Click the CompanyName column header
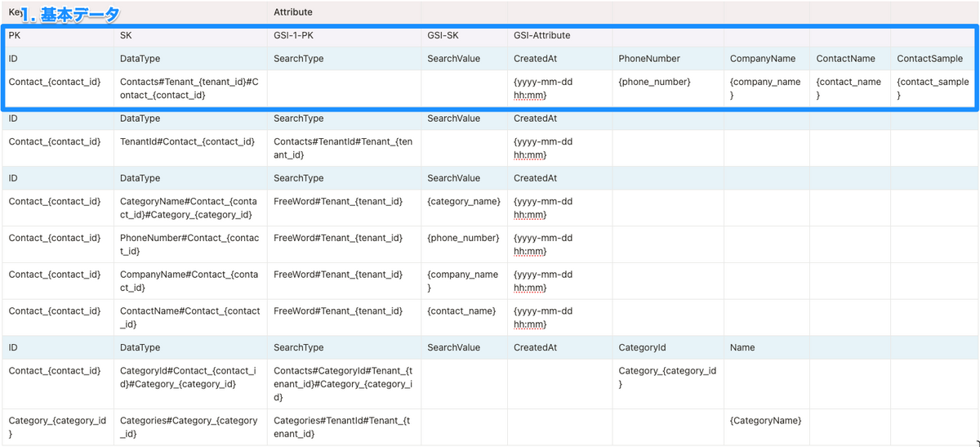This screenshot has height=447, width=980. 767,59
